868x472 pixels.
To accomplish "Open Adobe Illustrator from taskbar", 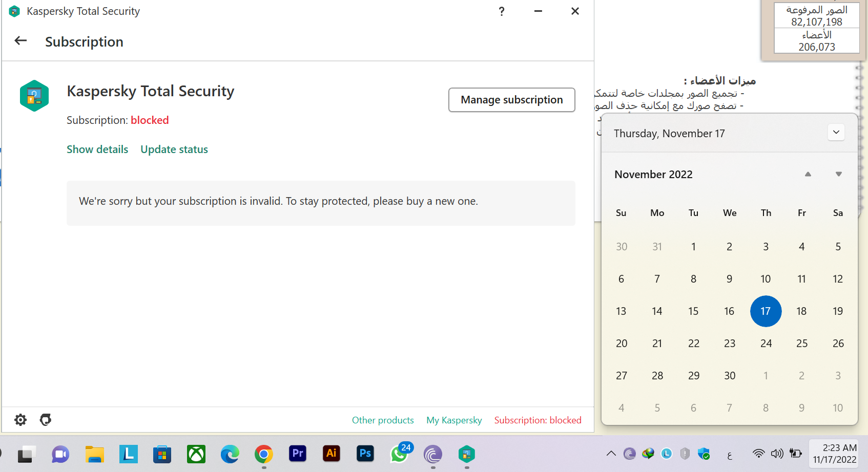I will pyautogui.click(x=332, y=454).
